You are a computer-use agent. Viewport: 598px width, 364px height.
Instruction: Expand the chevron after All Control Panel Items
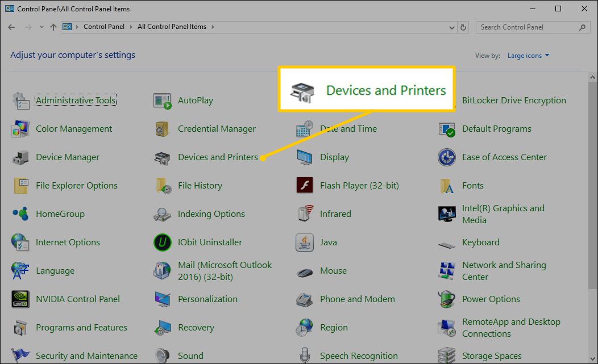click(213, 27)
